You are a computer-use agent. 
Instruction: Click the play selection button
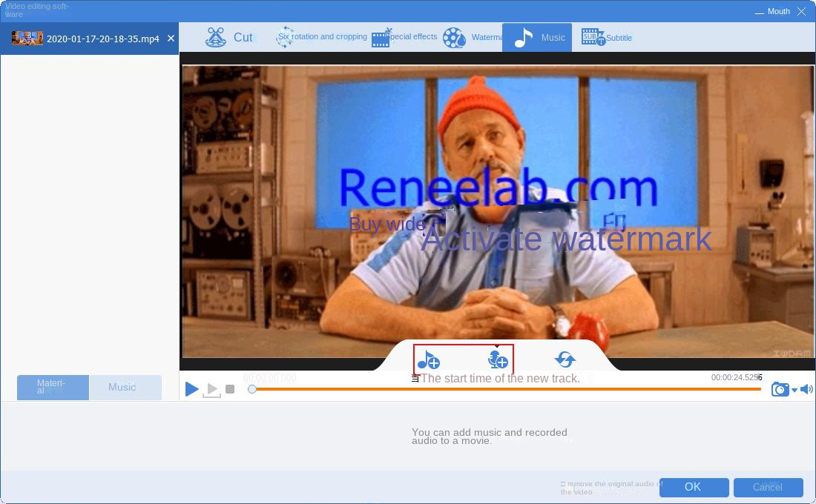211,389
